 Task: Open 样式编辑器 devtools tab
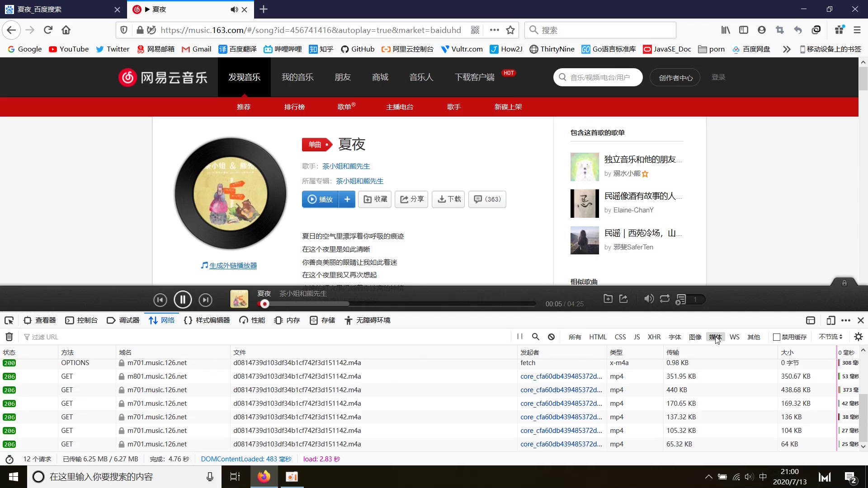coord(207,320)
